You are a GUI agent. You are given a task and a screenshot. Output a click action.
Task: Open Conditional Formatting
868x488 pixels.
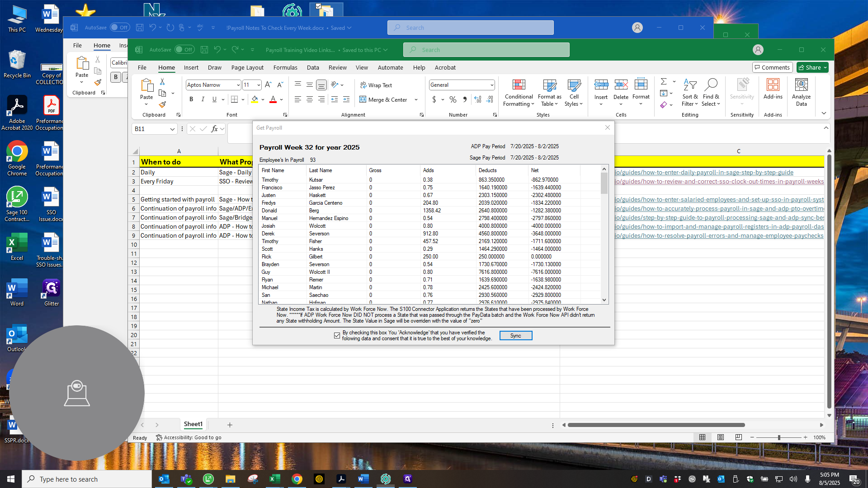[x=519, y=93]
